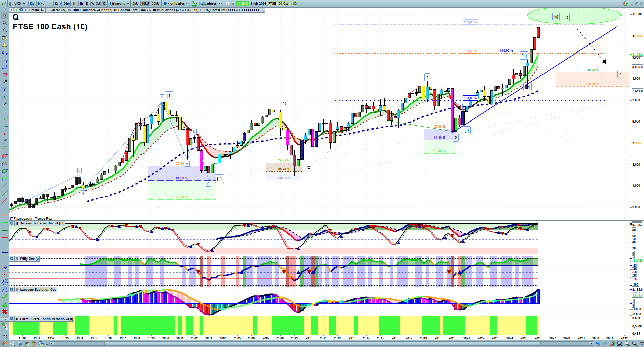Select the magnifier zoom tool
This screenshot has width=644, height=347.
5,23
